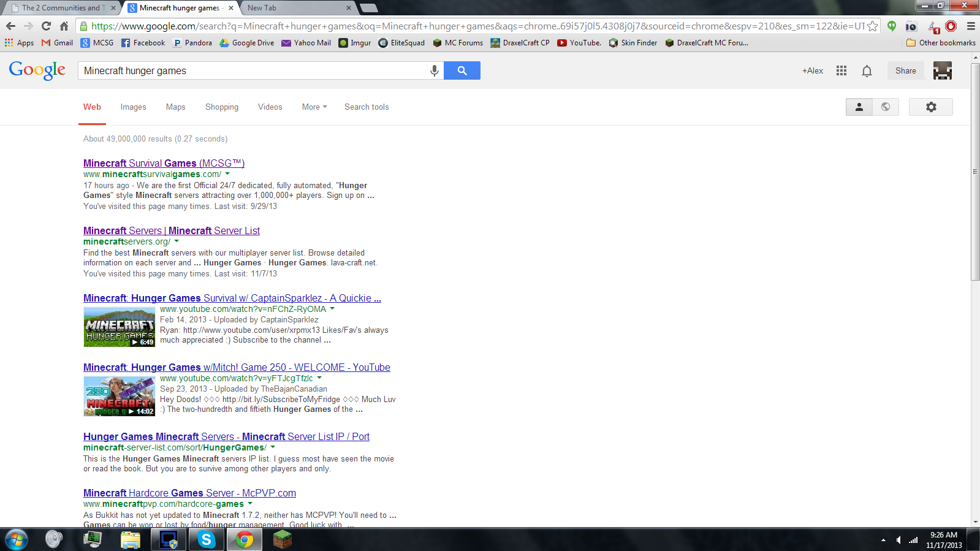
Task: Open the Windows Start button
Action: (x=16, y=539)
